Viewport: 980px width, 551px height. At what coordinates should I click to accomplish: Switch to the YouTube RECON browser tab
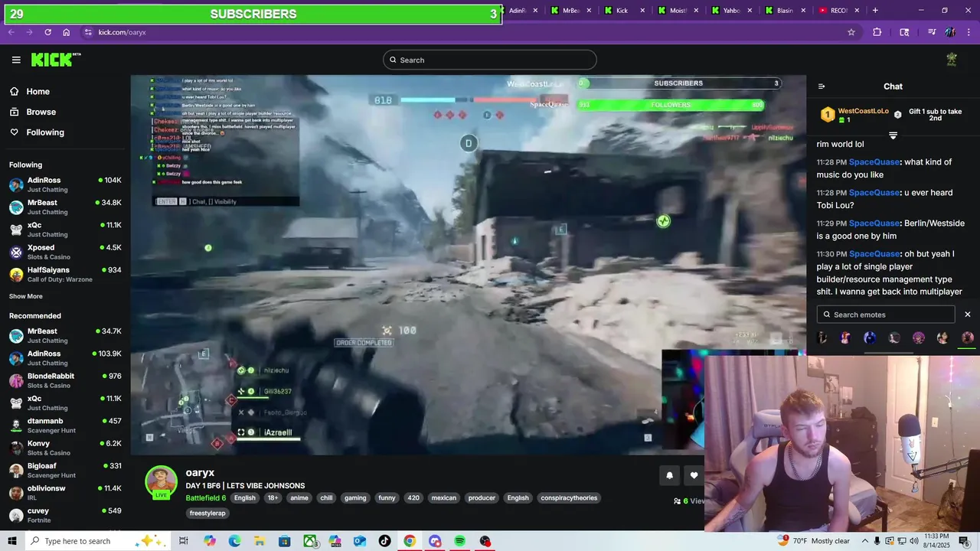839,10
